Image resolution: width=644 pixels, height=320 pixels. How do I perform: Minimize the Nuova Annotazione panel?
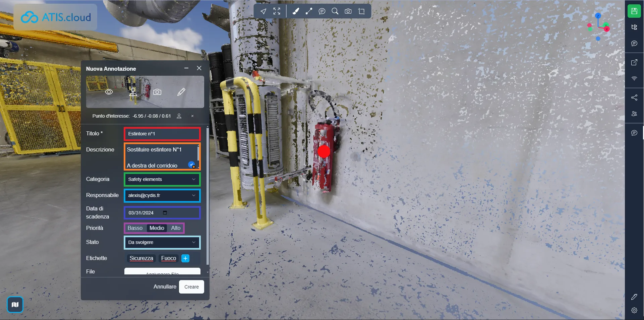tap(186, 68)
